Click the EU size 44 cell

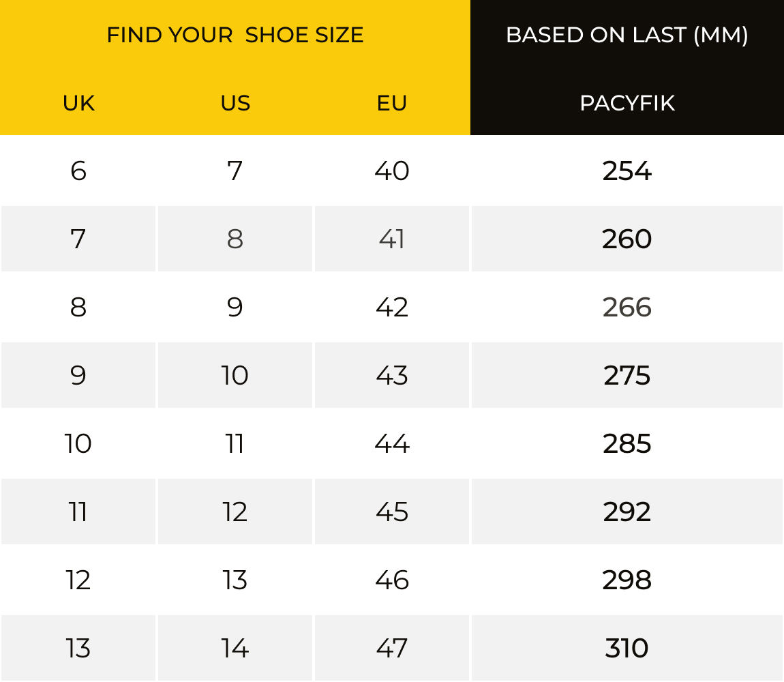coord(392,443)
